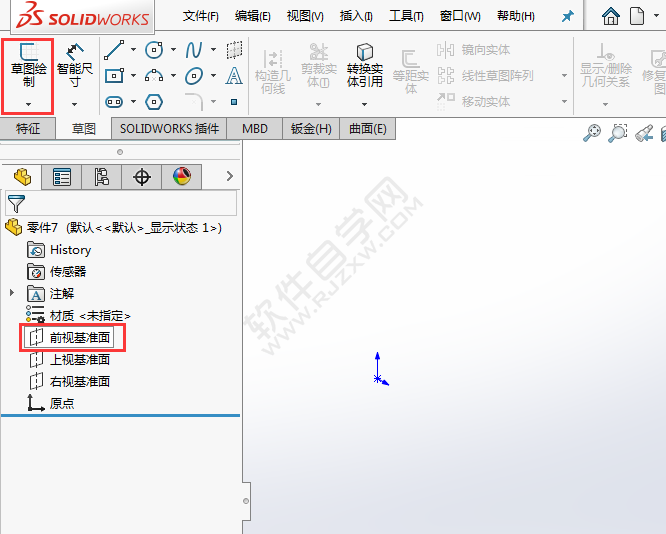Switch to the 特征 tab
This screenshot has width=666, height=534.
click(28, 129)
